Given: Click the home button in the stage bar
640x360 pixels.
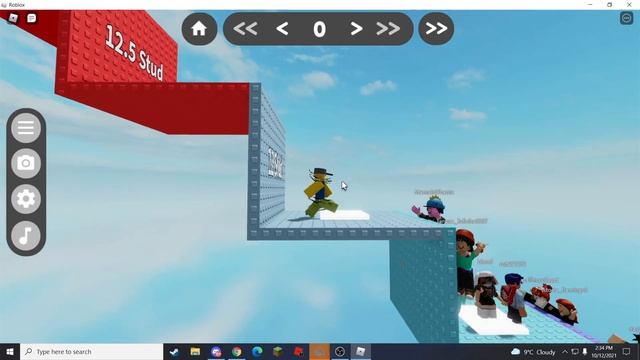Looking at the screenshot, I should 199,29.
